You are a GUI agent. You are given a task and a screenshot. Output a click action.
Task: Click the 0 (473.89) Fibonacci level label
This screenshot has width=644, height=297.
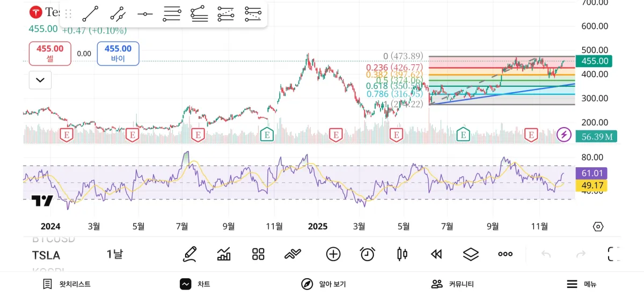click(403, 56)
